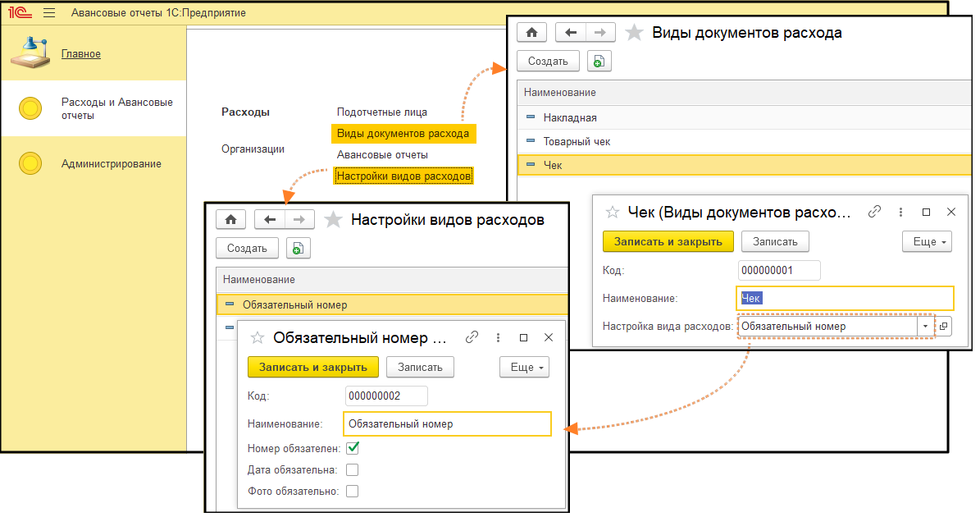This screenshot has width=980, height=517.
Task: Open Авансовые отчеты item
Action: coord(382,154)
